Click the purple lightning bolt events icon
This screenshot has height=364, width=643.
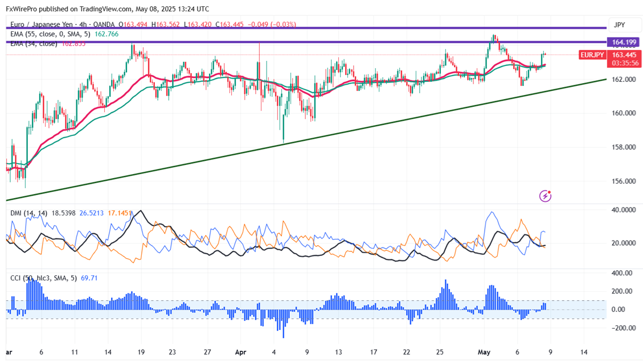[x=545, y=196]
